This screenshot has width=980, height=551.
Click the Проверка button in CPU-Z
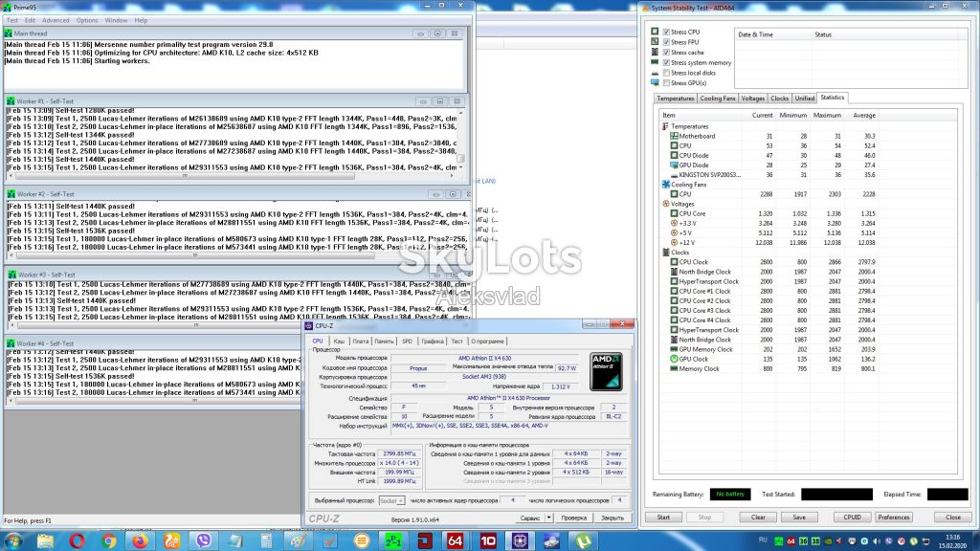[x=573, y=518]
